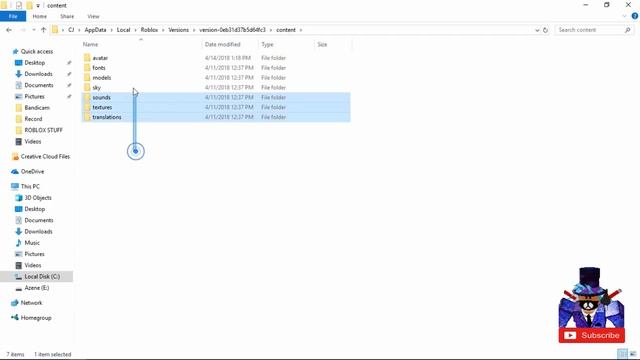
Task: Expand chevron after content in path
Action: point(301,30)
